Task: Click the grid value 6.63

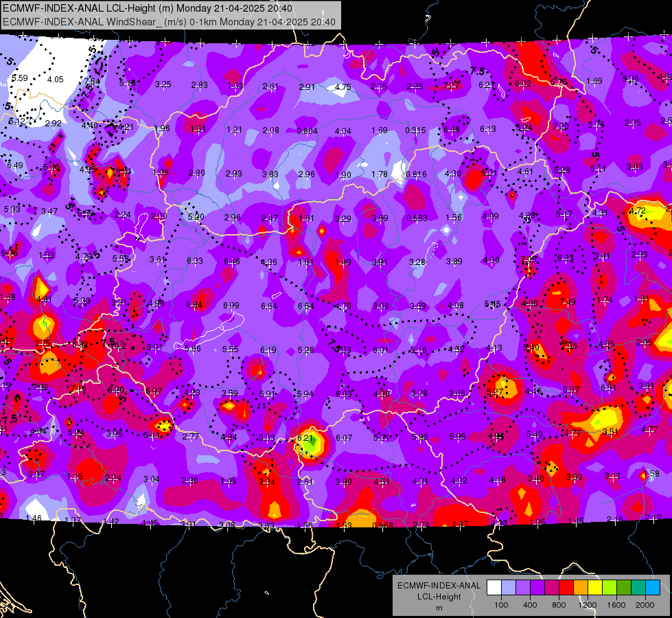Action: point(344,394)
